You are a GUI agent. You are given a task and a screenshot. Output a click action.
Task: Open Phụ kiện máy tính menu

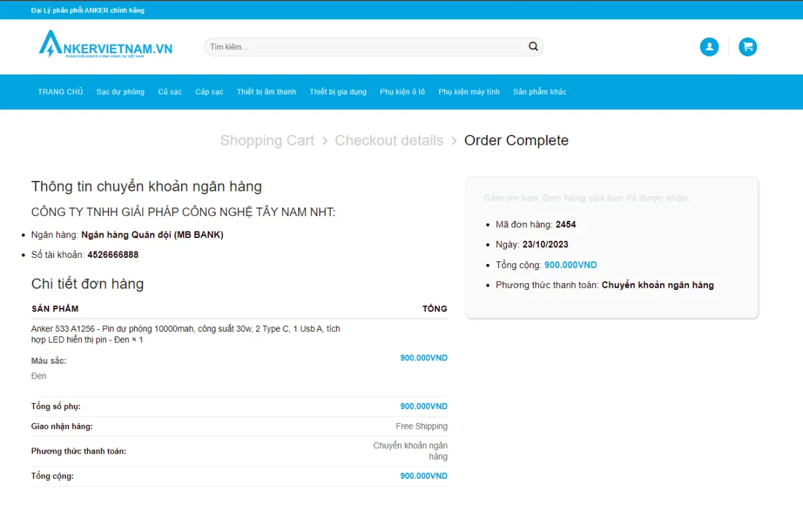tap(469, 92)
